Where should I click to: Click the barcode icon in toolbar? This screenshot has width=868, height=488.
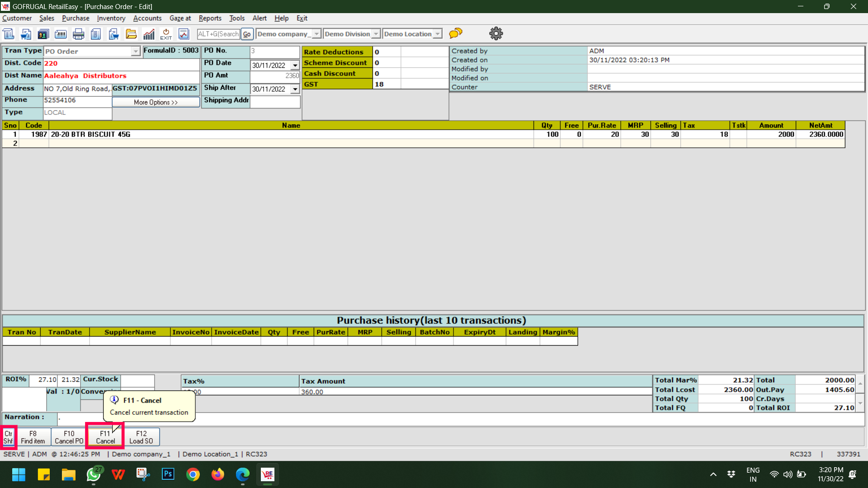[61, 34]
